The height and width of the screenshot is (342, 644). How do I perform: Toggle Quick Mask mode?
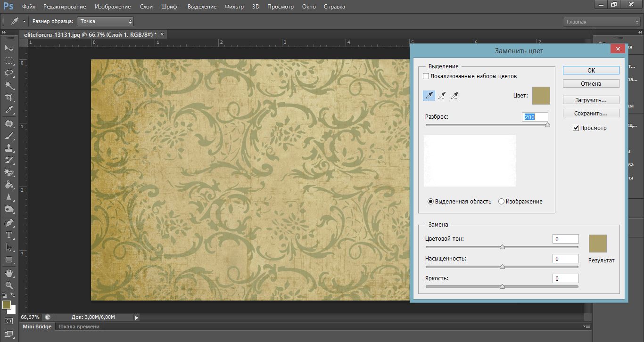pyautogui.click(x=9, y=321)
